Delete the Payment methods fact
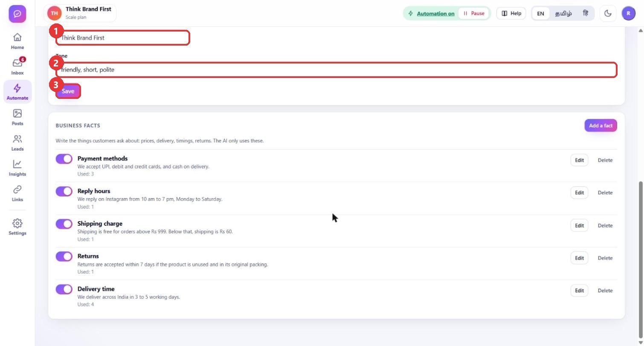Screen dimensions: 644x346 (x=605, y=160)
